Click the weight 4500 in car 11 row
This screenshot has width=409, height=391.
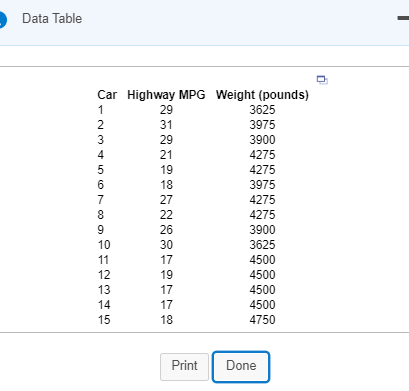pos(262,260)
